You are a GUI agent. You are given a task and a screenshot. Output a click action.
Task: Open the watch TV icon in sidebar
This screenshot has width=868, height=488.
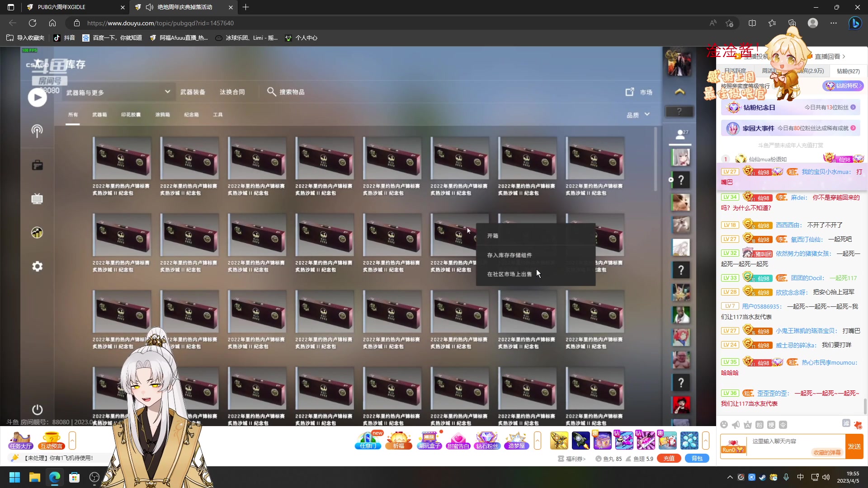click(x=37, y=199)
